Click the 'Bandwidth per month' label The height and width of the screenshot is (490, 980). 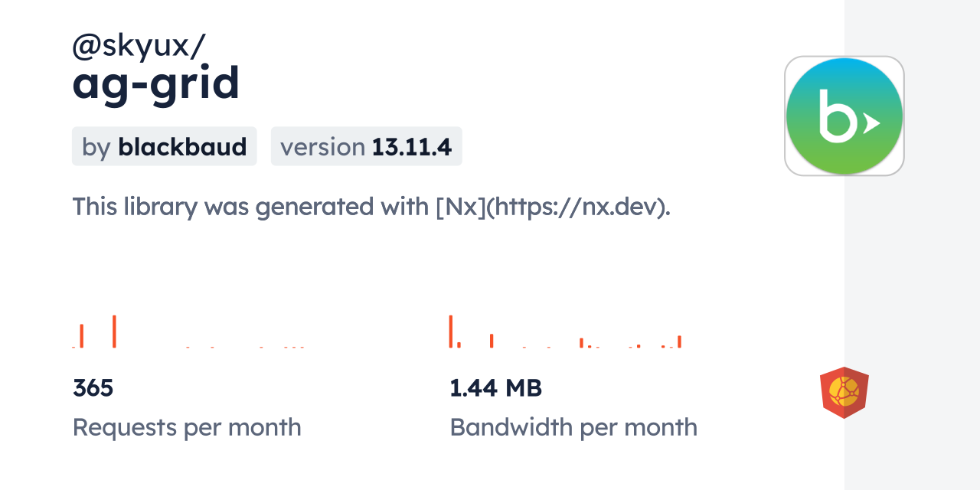coord(573,427)
